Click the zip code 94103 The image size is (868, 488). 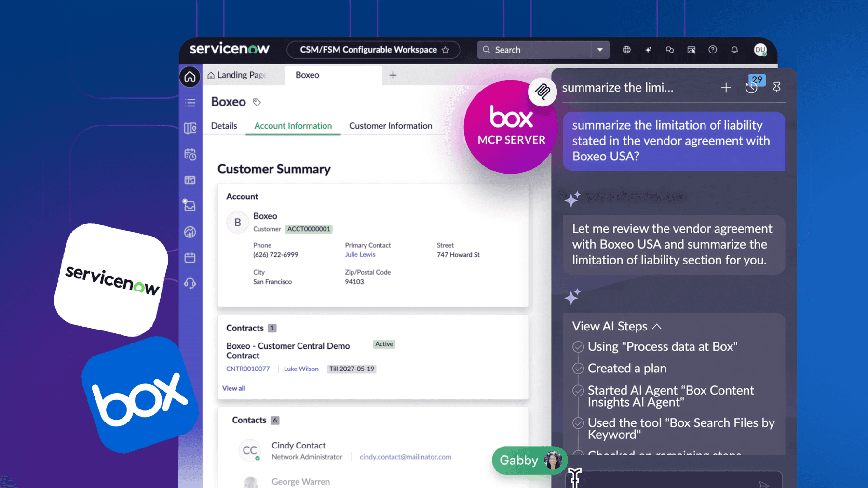[354, 282]
